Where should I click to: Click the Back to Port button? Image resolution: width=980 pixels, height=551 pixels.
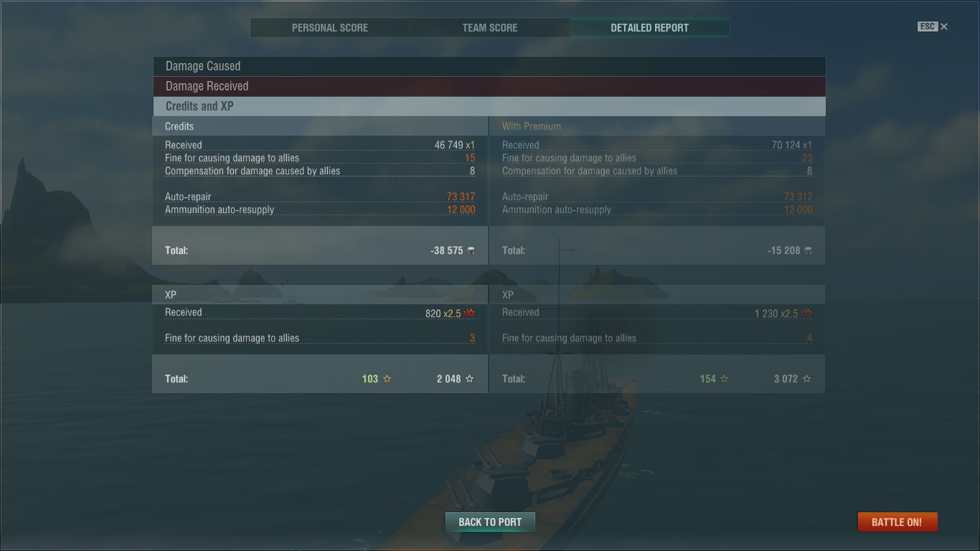click(490, 522)
